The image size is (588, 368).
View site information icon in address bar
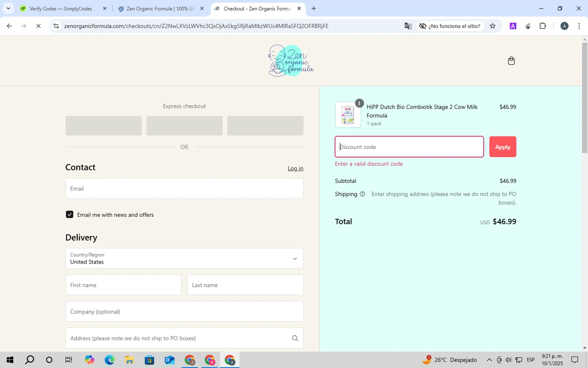(56, 26)
